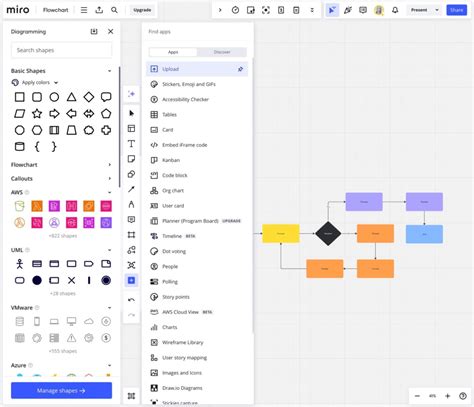
Task: Click the export board icon
Action: click(x=99, y=10)
